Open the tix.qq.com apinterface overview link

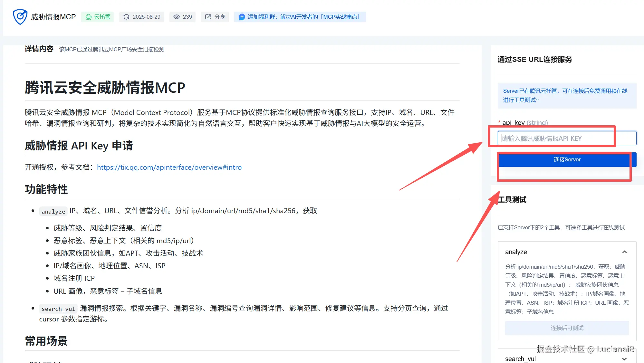point(169,167)
